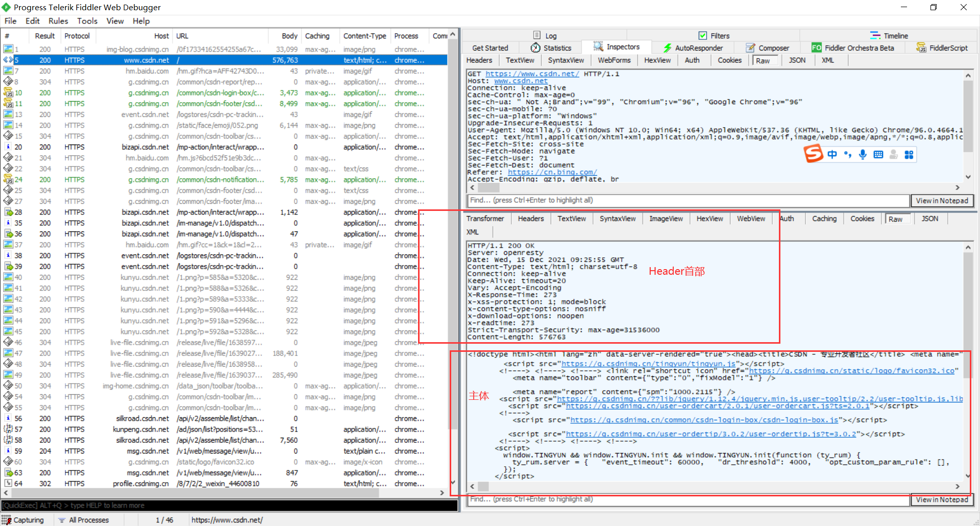The width and height of the screenshot is (980, 526).
Task: Open the Composer tab
Action: tap(767, 48)
